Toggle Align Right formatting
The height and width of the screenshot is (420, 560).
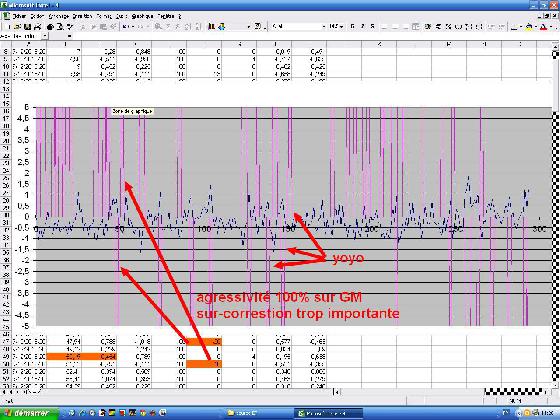(x=405, y=26)
